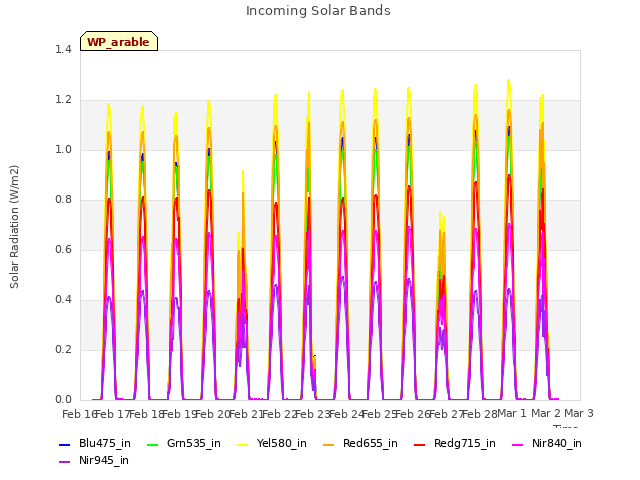Click the Feb 20 x-axis date label
Viewport: 640px width, 480px height.
213,414
